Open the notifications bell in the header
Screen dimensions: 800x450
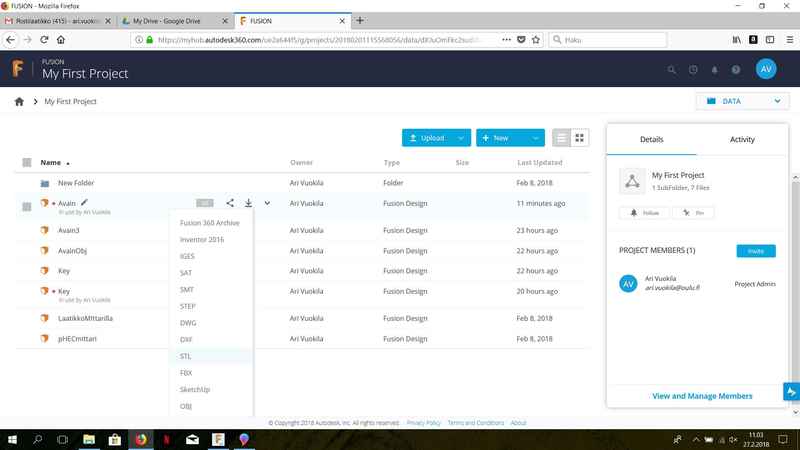(x=714, y=70)
